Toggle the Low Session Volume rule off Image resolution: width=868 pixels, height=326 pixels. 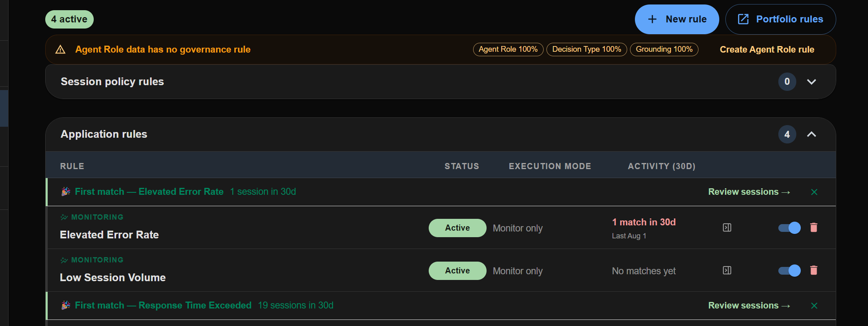point(789,271)
